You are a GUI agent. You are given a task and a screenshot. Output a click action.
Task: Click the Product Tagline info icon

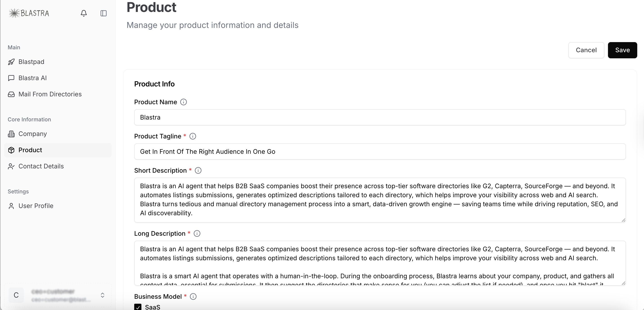pos(193,136)
